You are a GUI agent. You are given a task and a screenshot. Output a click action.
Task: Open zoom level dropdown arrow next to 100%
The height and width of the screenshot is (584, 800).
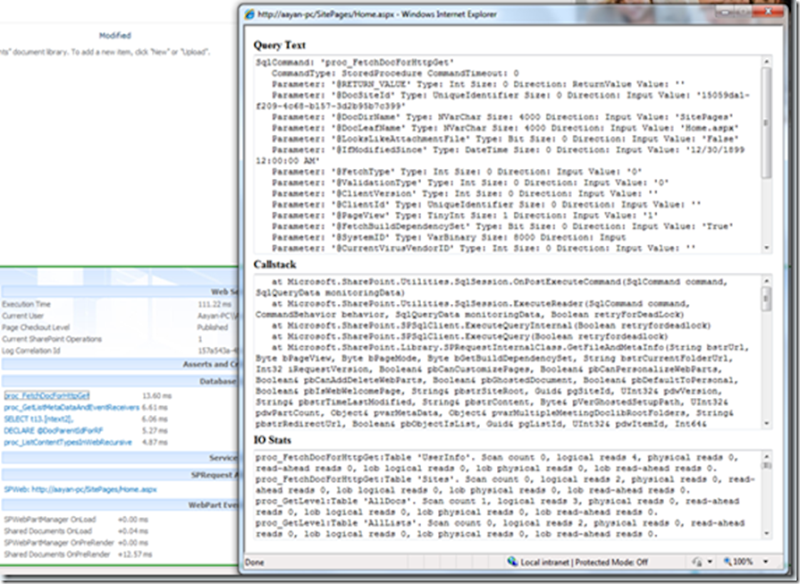pyautogui.click(x=766, y=562)
